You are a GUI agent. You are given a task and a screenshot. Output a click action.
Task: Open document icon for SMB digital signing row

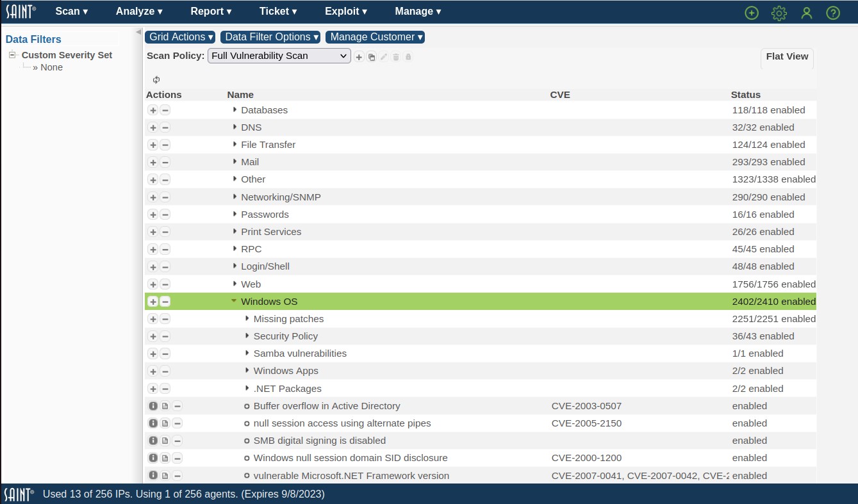tap(165, 441)
